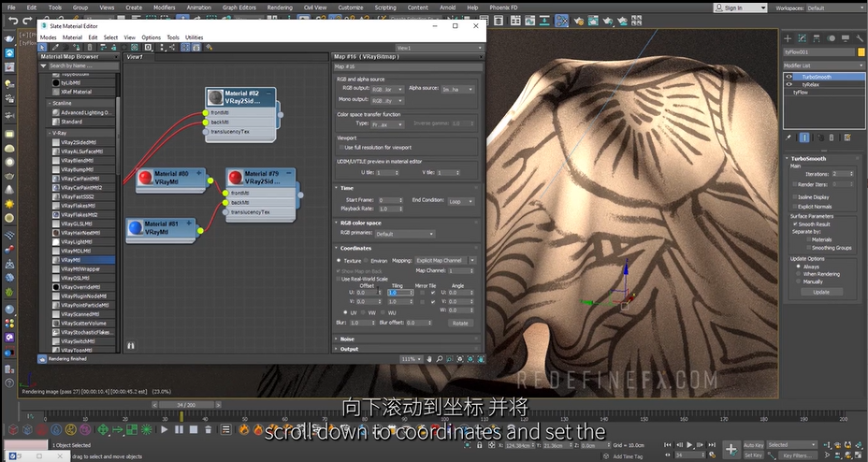Click the trash icon in the bottom toolbar
Screen dimensions: 868x462
click(209, 429)
